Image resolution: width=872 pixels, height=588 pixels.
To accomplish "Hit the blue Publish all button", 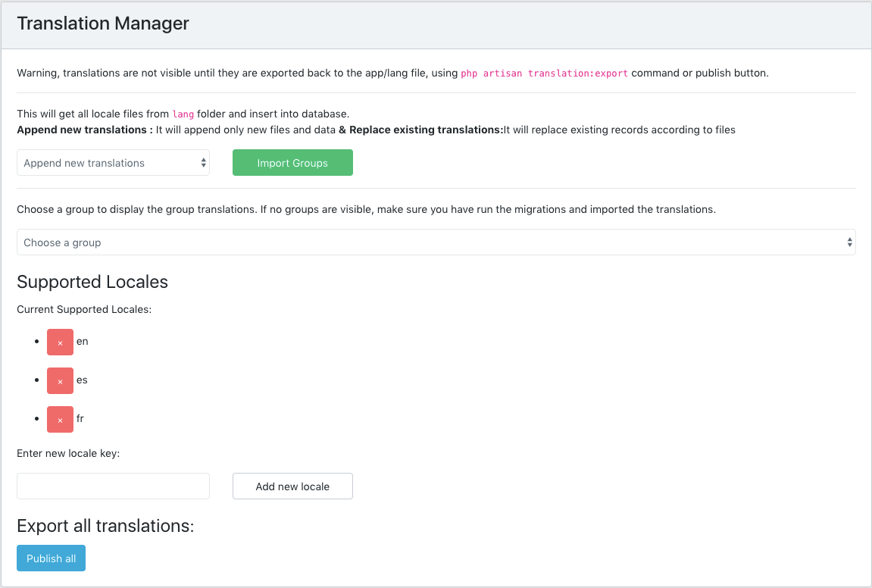I will pyautogui.click(x=51, y=558).
